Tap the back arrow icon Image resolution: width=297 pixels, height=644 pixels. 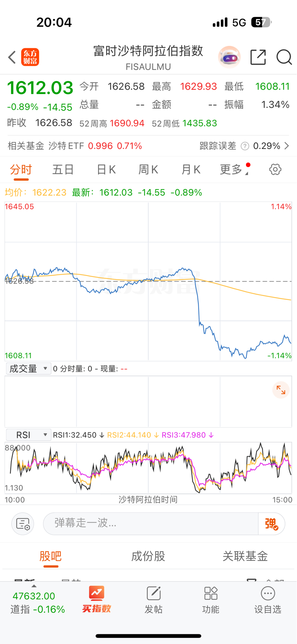click(12, 57)
